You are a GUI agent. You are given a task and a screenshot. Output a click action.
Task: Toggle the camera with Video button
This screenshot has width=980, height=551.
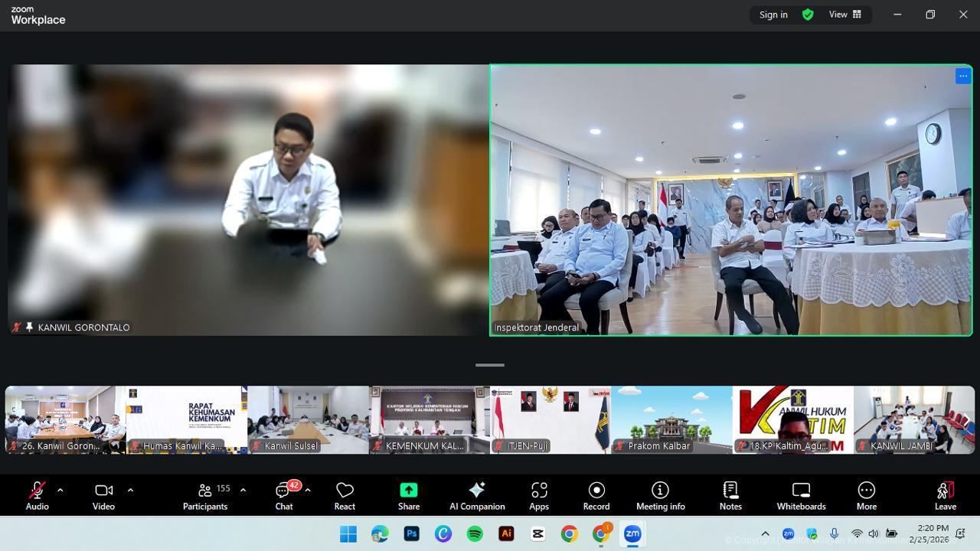click(x=103, y=495)
